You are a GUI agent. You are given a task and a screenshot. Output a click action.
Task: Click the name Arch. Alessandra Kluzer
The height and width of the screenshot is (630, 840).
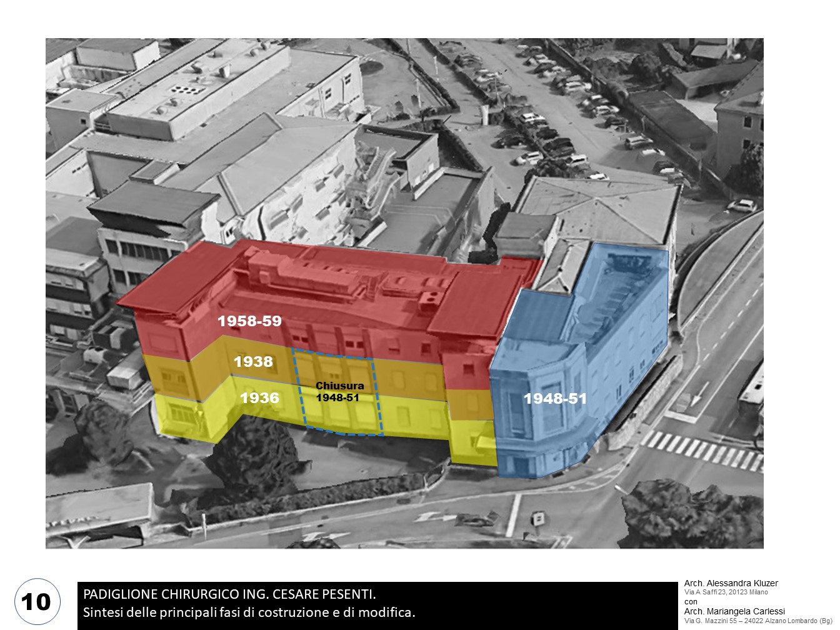click(x=731, y=583)
